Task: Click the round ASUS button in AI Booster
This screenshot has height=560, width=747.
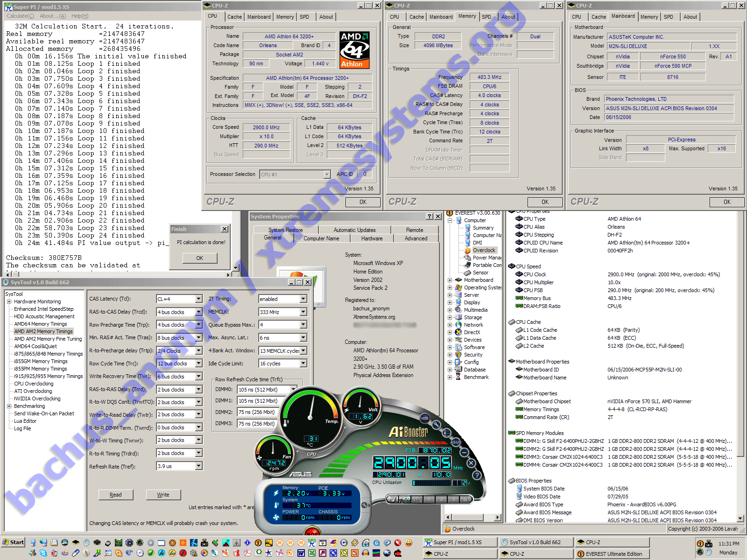Action: (x=456, y=442)
